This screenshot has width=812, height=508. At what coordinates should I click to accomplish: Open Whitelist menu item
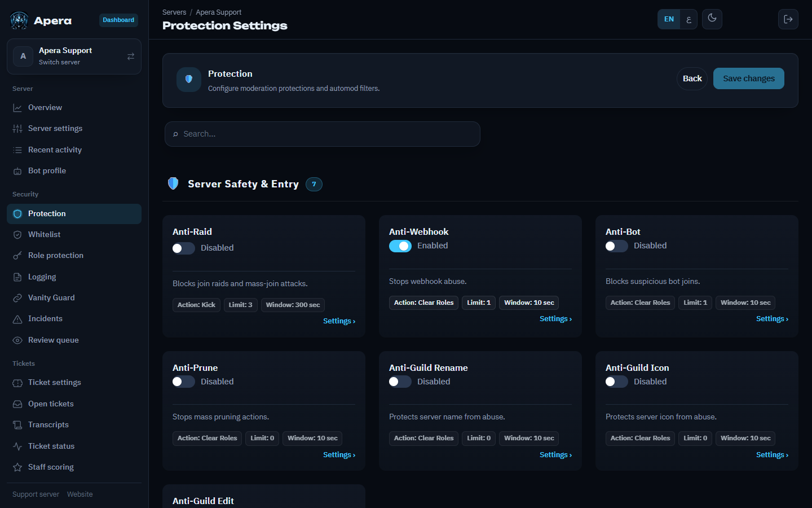(x=74, y=235)
